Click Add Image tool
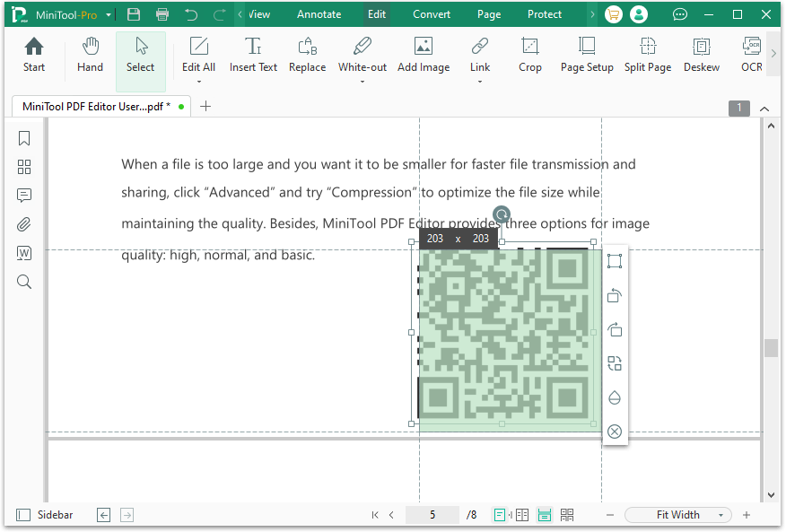This screenshot has height=532, width=786. tap(424, 55)
